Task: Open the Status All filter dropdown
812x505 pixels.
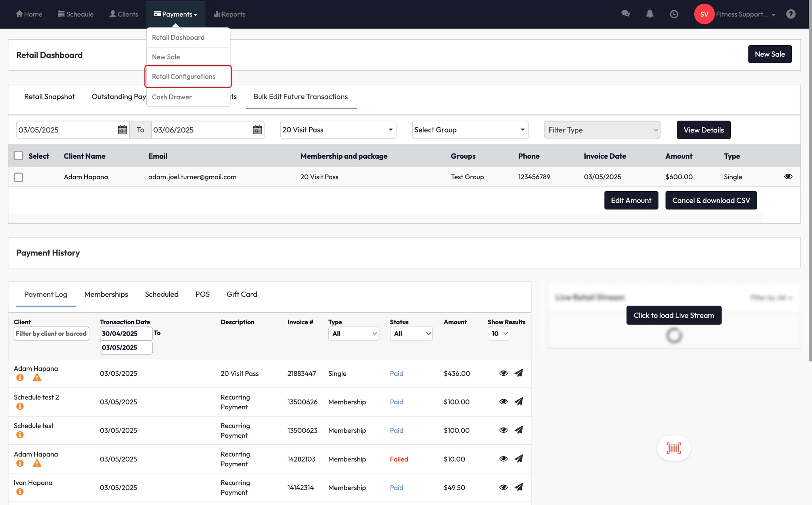Action: pos(411,334)
